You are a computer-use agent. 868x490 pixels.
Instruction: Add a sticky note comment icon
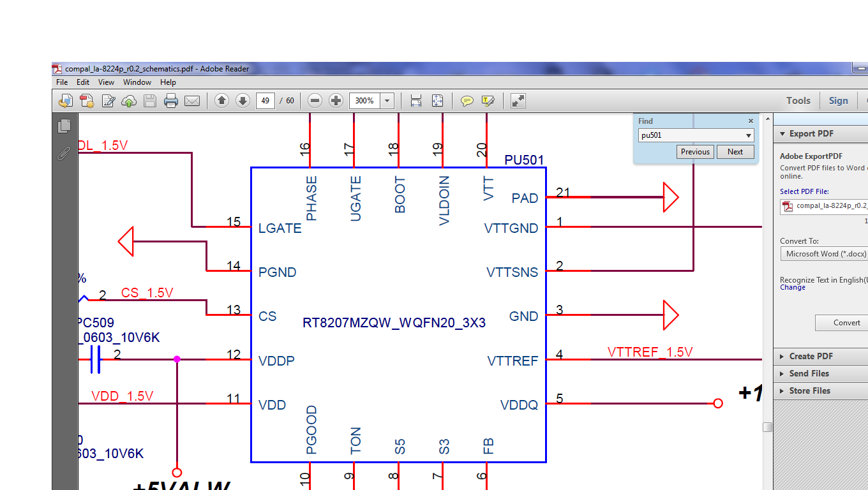point(467,101)
